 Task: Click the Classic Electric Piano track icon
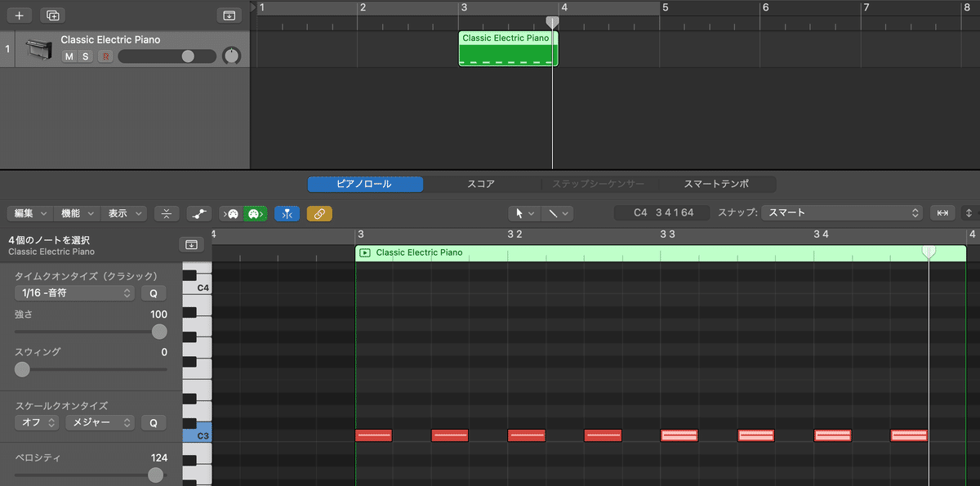37,49
